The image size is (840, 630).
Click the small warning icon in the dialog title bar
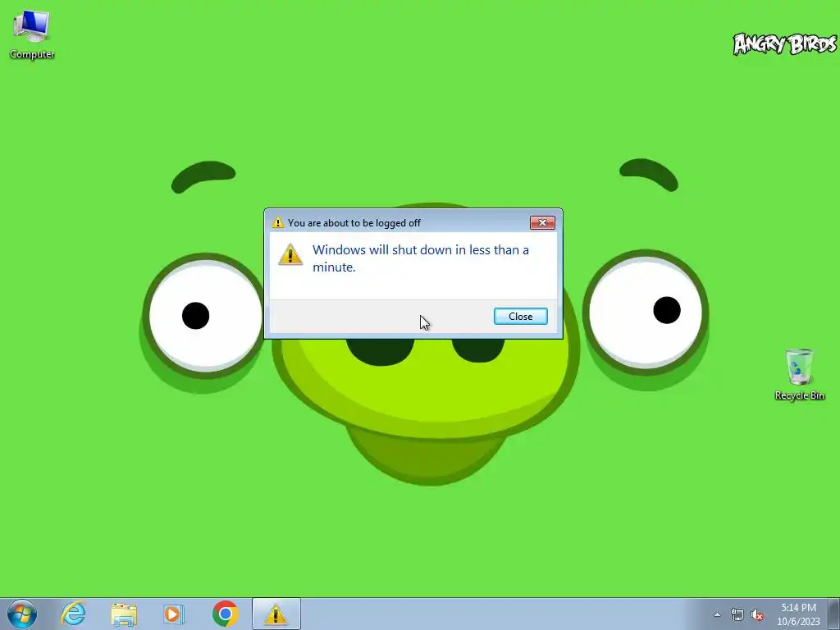[x=277, y=222]
